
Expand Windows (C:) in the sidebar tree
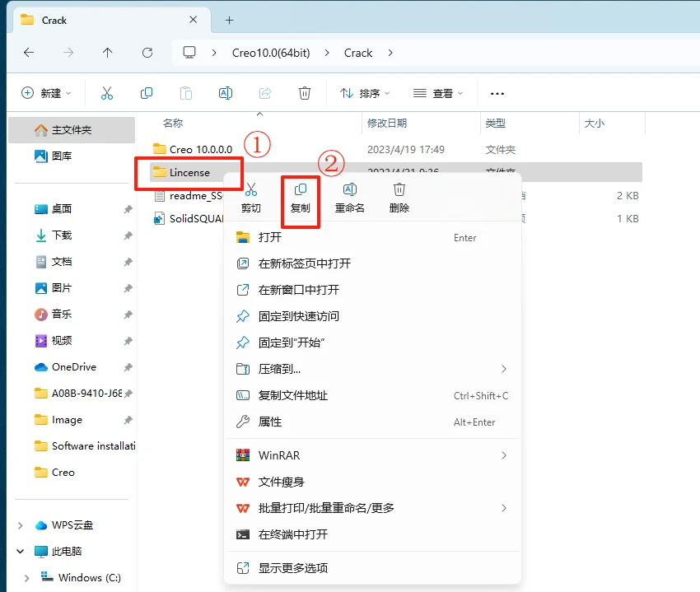pos(27,578)
